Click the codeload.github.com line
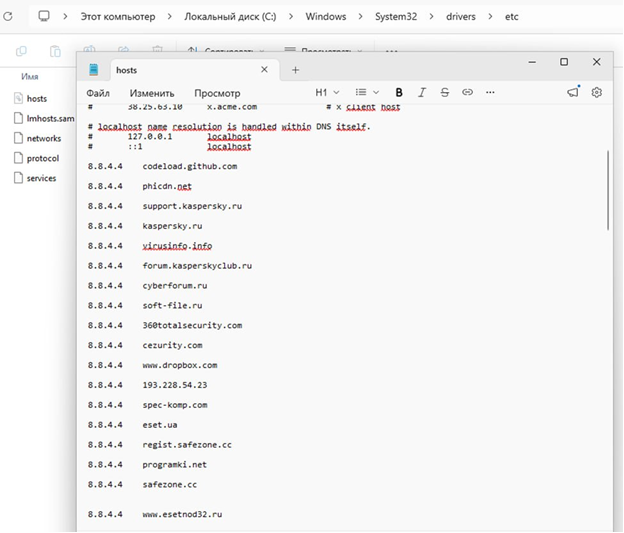Screen dimensions: 624x533 click(x=162, y=166)
